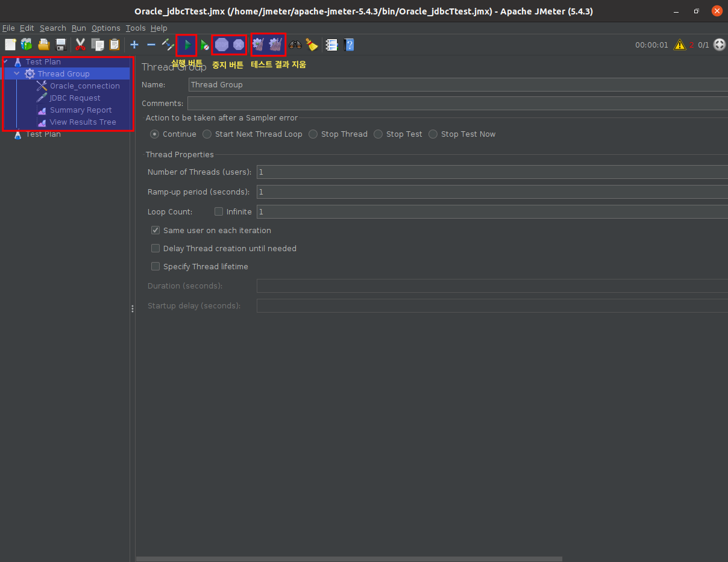
Task: Start the test with green play icon
Action: [x=187, y=44]
